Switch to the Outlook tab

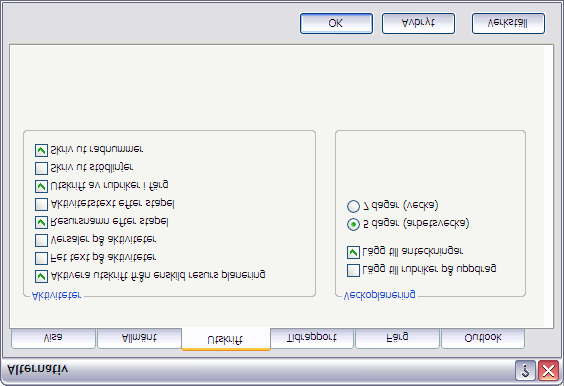click(x=483, y=339)
